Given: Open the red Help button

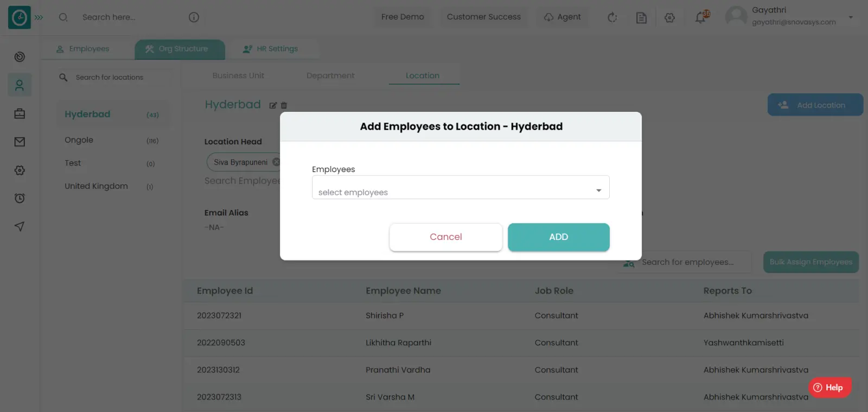Looking at the screenshot, I should pyautogui.click(x=829, y=388).
